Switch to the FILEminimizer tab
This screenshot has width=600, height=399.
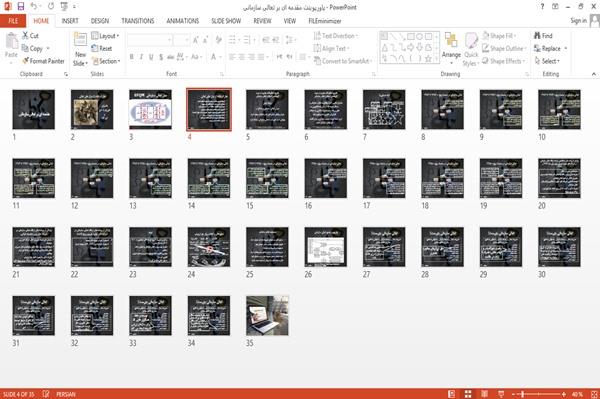325,21
